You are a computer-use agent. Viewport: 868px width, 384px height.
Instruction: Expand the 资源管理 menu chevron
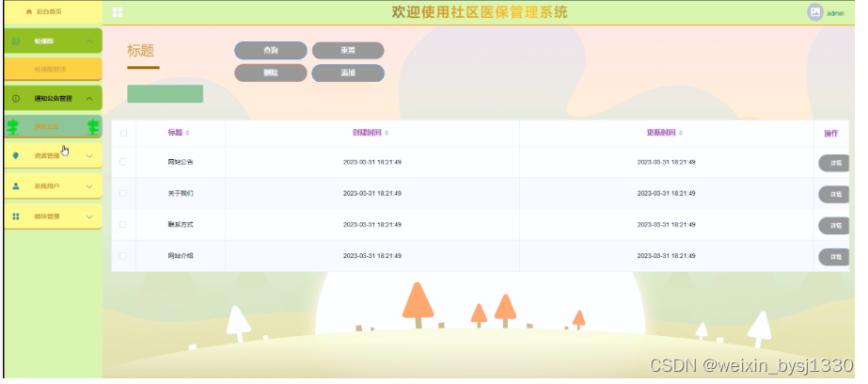89,156
